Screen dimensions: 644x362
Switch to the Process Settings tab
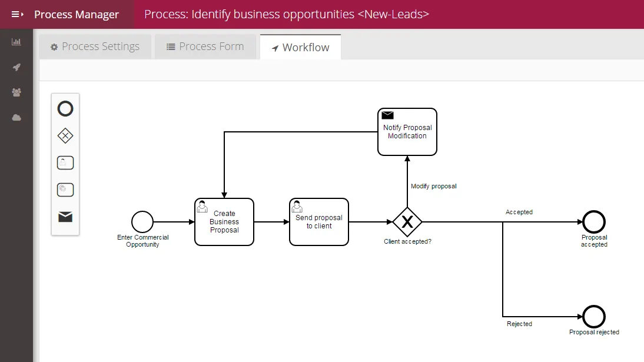(95, 47)
